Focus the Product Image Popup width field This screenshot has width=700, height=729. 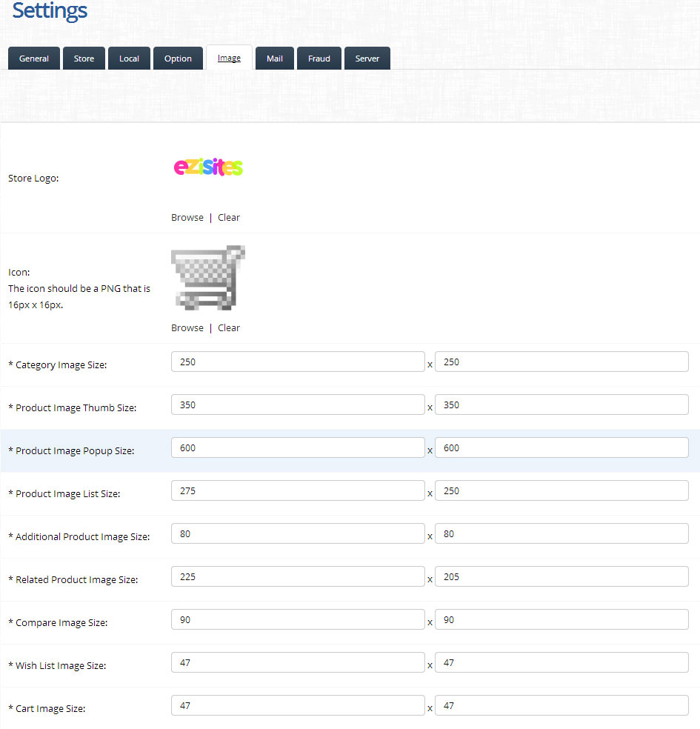(x=298, y=447)
